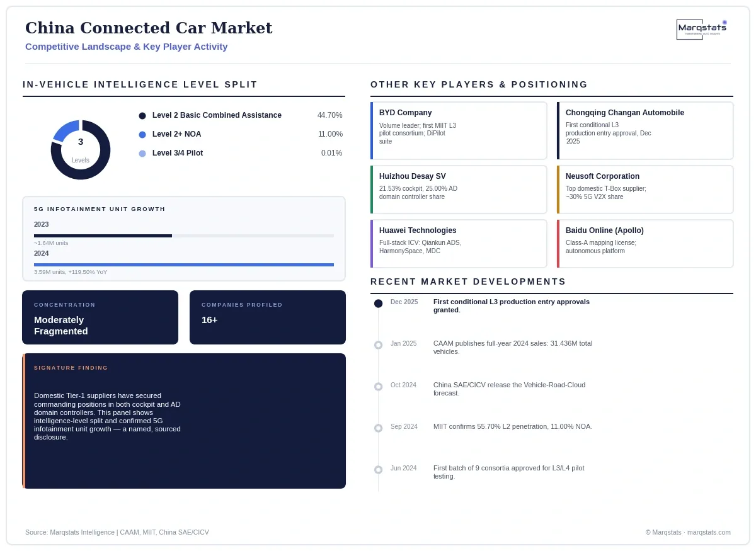Click the 5G Infotainment Unit Growth heading
Viewport: 756px width, 551px height.
[x=100, y=209]
